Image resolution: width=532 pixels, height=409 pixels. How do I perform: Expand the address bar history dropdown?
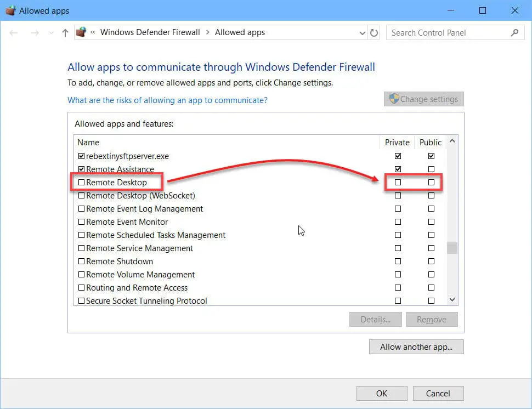tap(362, 33)
